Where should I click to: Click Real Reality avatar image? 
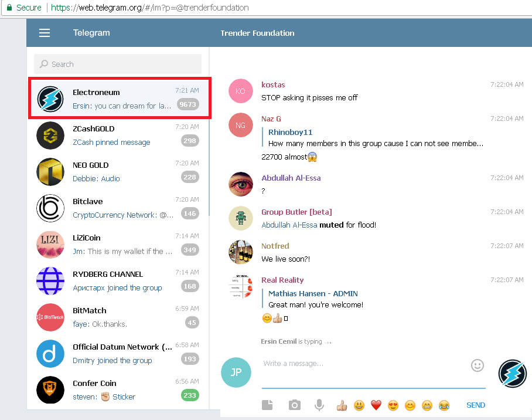241,286
